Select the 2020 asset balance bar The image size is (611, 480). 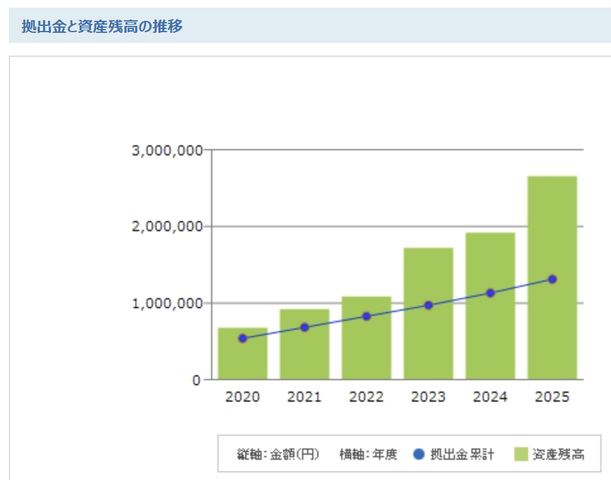pyautogui.click(x=242, y=353)
